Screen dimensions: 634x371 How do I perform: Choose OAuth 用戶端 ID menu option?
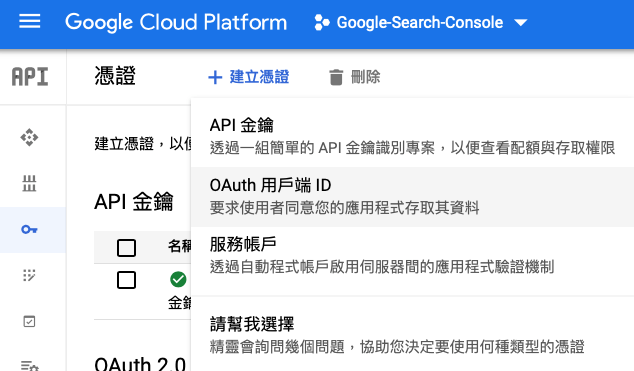click(x=412, y=196)
